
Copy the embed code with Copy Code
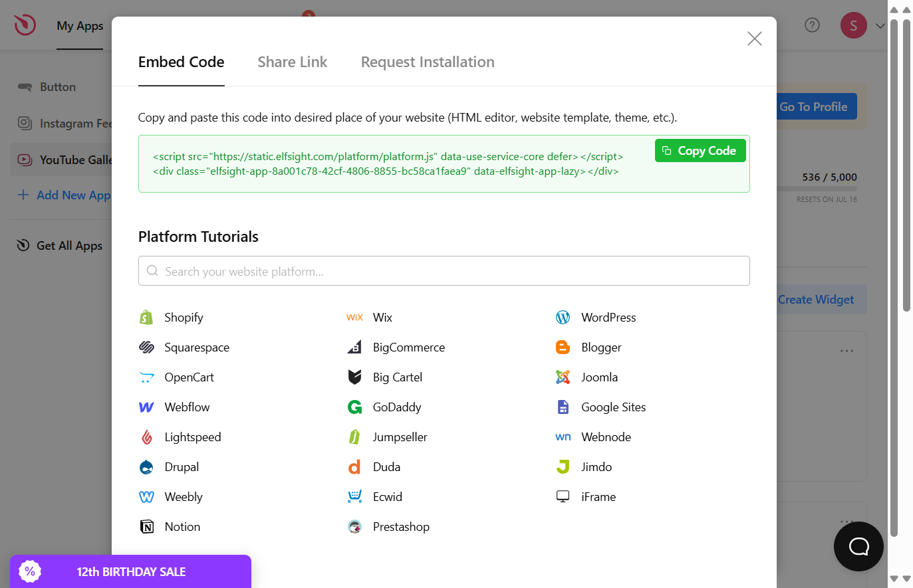point(700,151)
